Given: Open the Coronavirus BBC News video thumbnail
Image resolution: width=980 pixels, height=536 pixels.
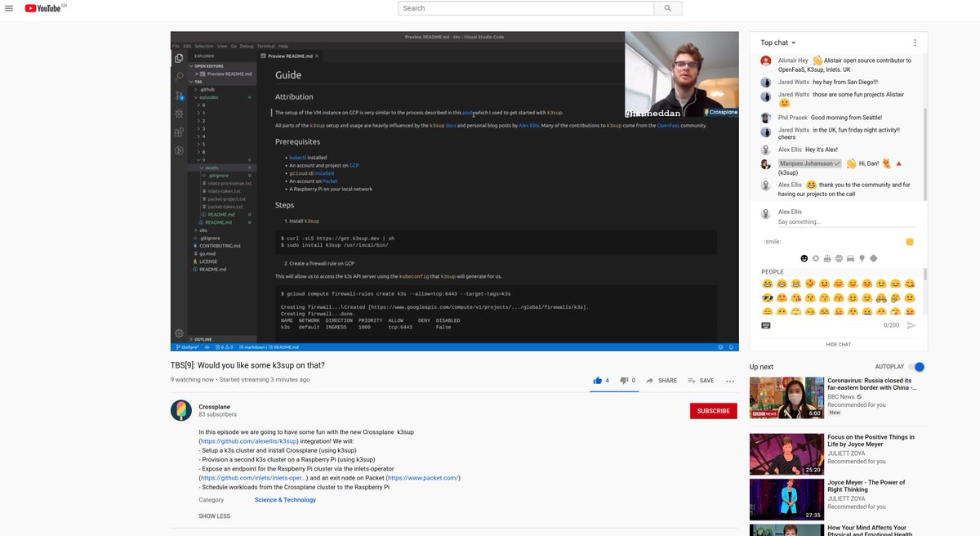Looking at the screenshot, I should (786, 398).
